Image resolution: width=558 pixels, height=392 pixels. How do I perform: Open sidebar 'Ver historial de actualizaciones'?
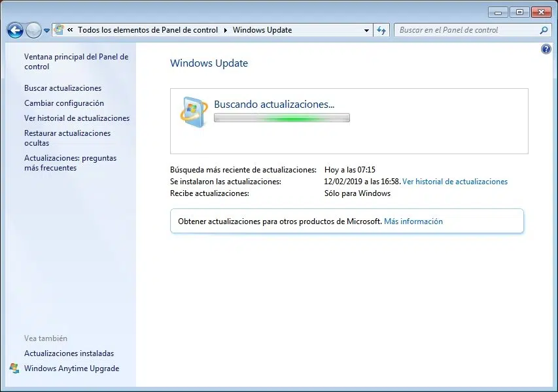77,118
